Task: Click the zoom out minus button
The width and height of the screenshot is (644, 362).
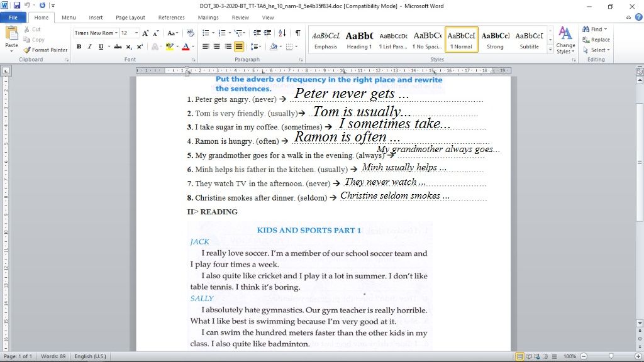Action: pyautogui.click(x=584, y=356)
